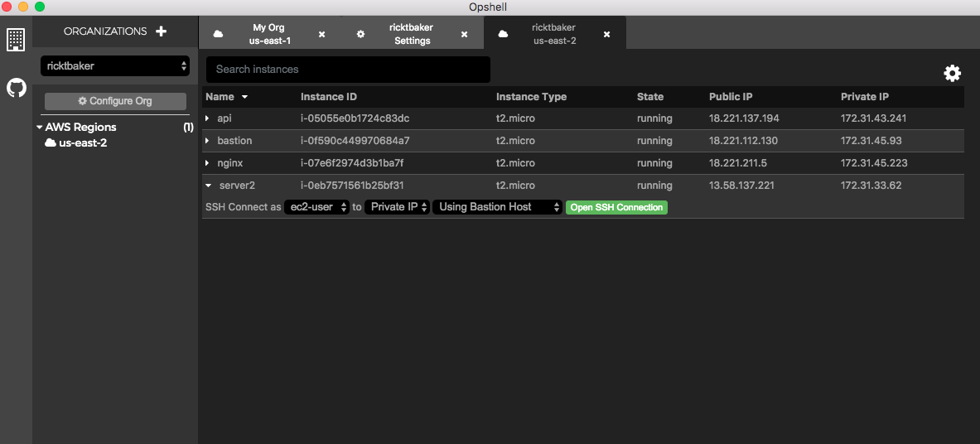Click public IP 18.221.112.130

point(744,141)
